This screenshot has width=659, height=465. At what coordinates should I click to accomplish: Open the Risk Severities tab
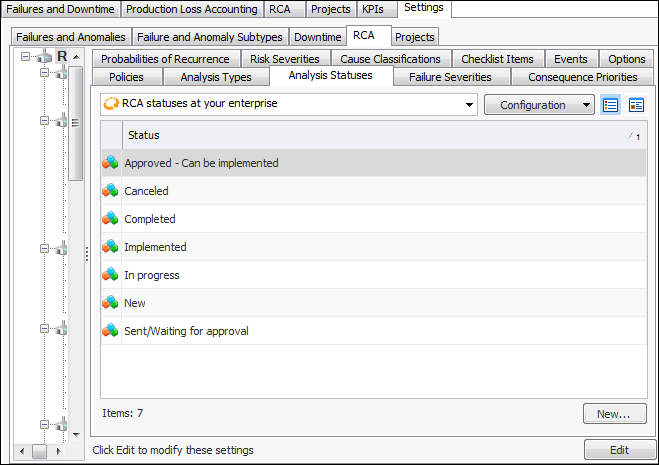(285, 59)
